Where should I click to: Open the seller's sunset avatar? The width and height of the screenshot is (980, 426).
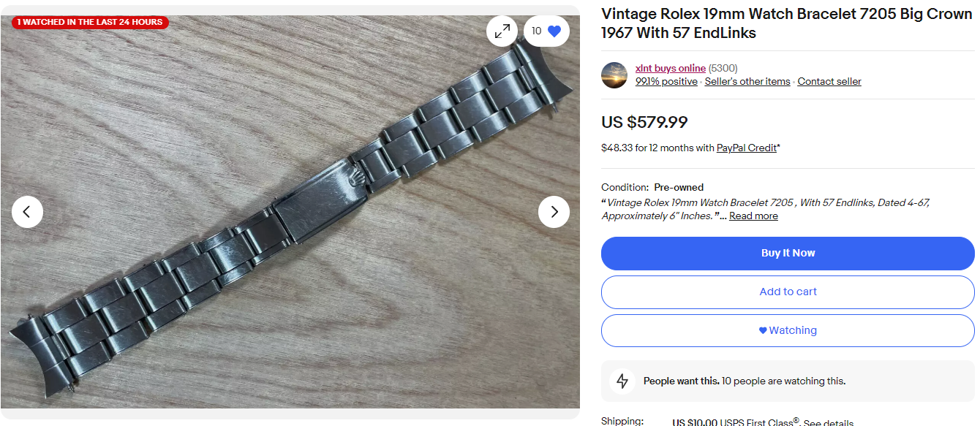point(614,75)
